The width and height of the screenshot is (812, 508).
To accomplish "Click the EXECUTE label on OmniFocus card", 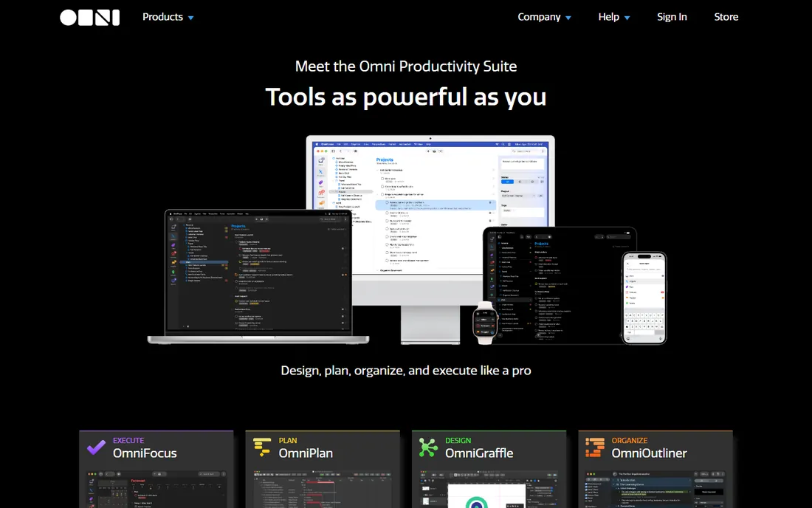I will tap(128, 441).
